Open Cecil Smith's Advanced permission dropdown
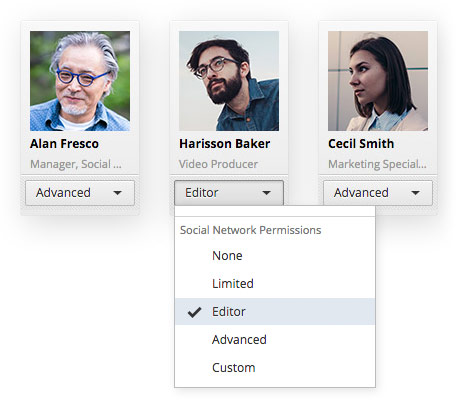458x408 pixels. tap(378, 193)
